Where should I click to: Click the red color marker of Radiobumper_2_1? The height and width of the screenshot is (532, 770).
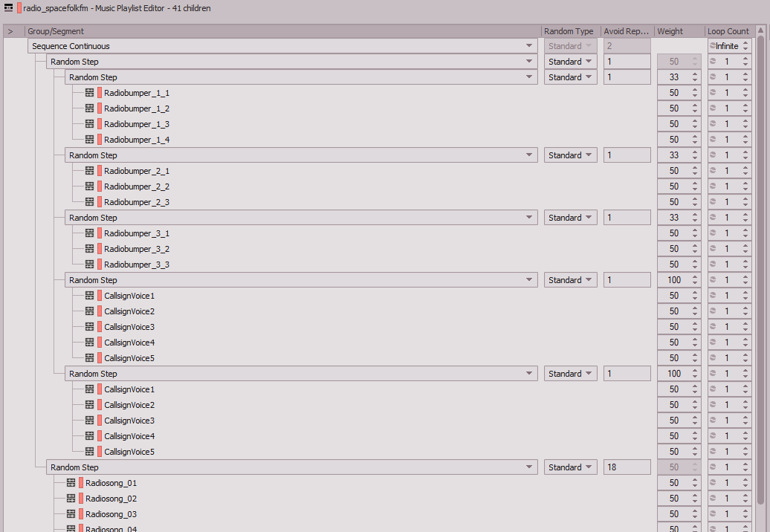[x=100, y=171]
